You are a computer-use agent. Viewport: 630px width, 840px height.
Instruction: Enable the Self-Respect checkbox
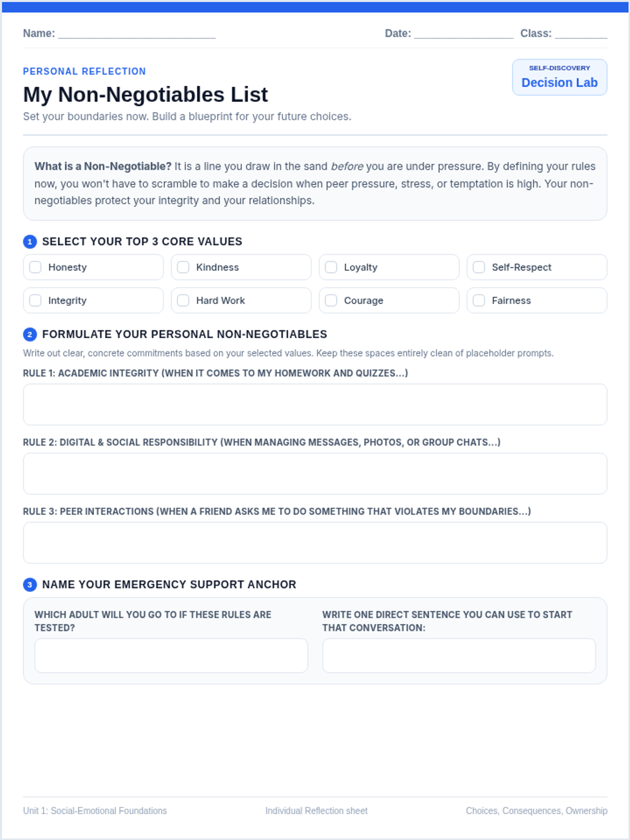pyautogui.click(x=479, y=267)
